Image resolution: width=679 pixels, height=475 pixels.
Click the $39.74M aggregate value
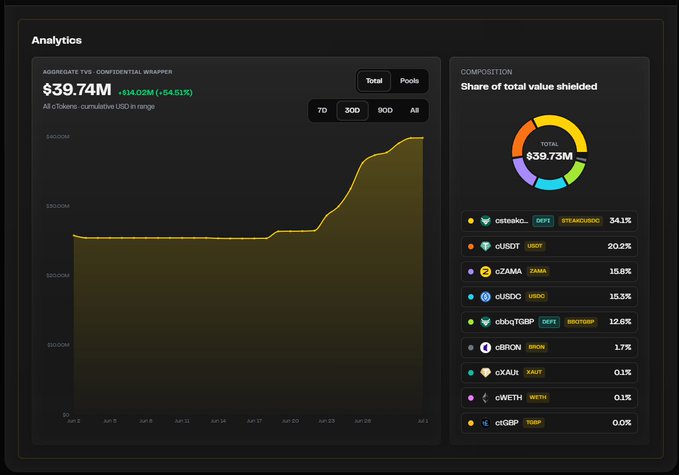click(77, 90)
